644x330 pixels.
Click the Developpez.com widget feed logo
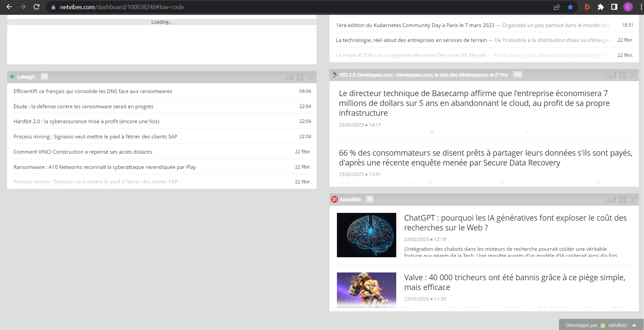pos(335,75)
